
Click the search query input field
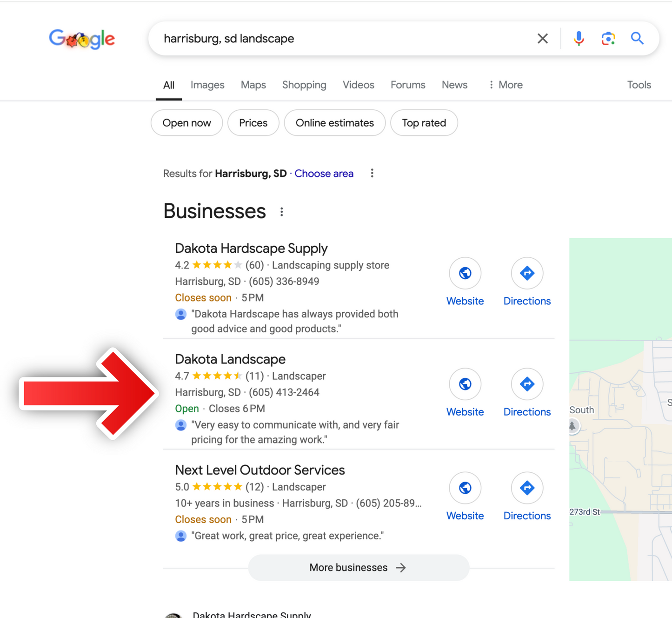pyautogui.click(x=344, y=39)
